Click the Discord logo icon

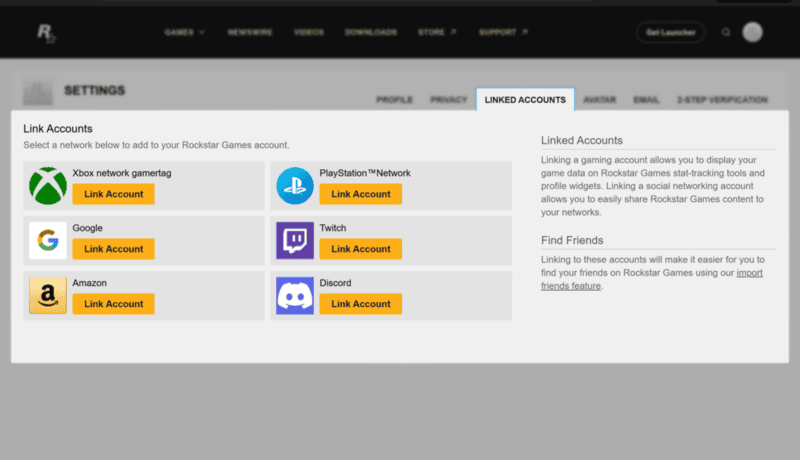click(x=295, y=295)
